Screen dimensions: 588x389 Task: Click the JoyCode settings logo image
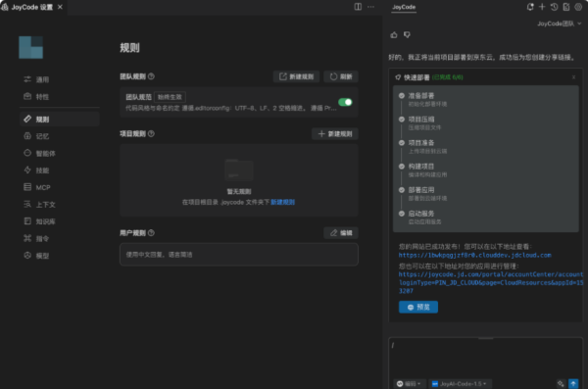(x=31, y=47)
